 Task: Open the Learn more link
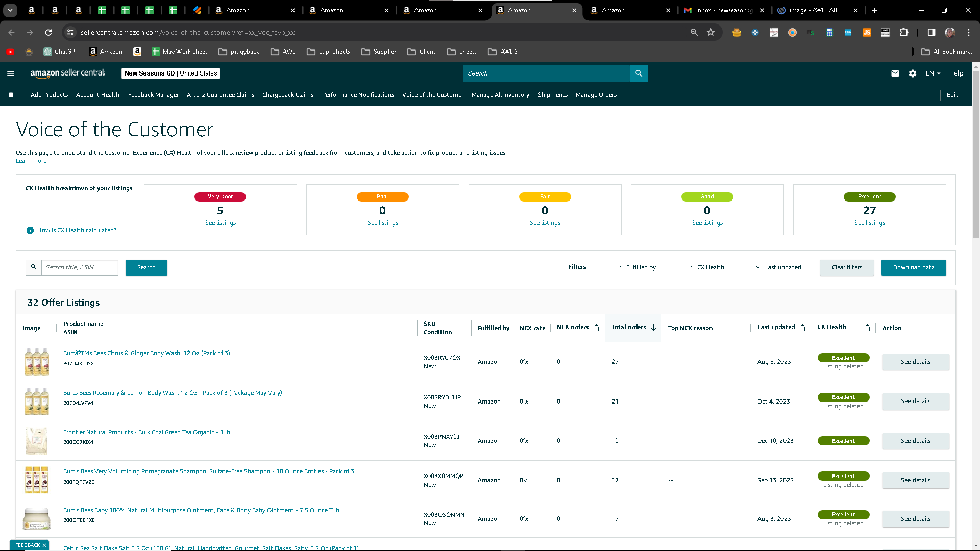(x=31, y=161)
